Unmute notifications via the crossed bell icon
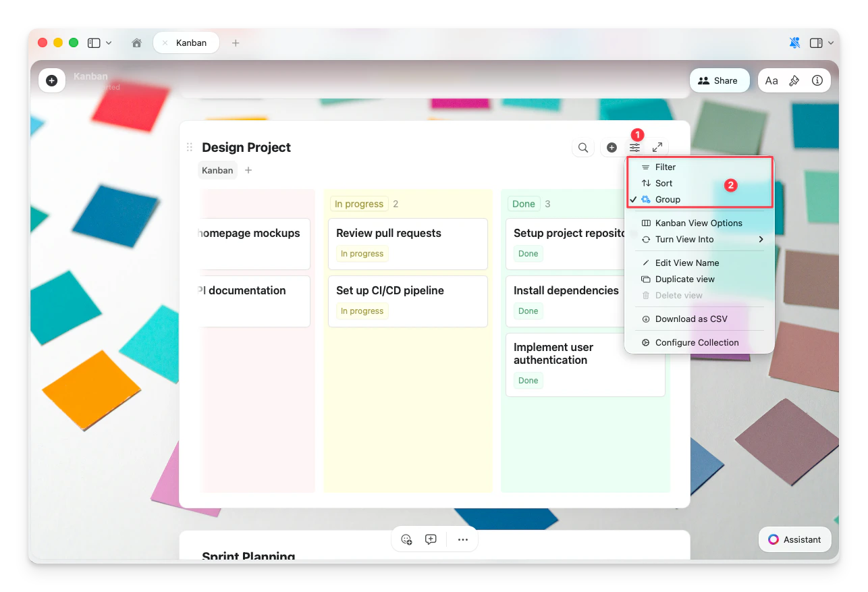The height and width of the screenshot is (592, 868). pos(794,43)
